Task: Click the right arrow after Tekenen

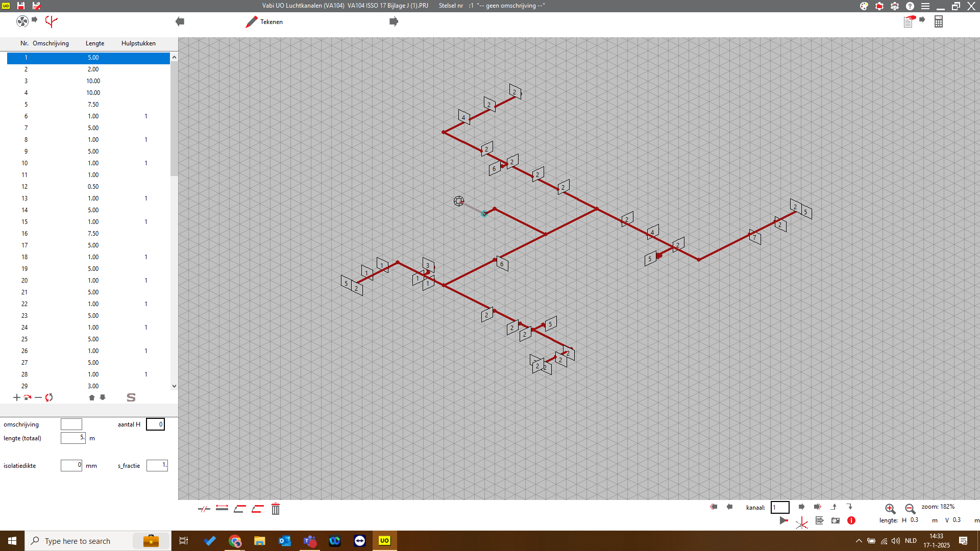Action: click(x=394, y=21)
